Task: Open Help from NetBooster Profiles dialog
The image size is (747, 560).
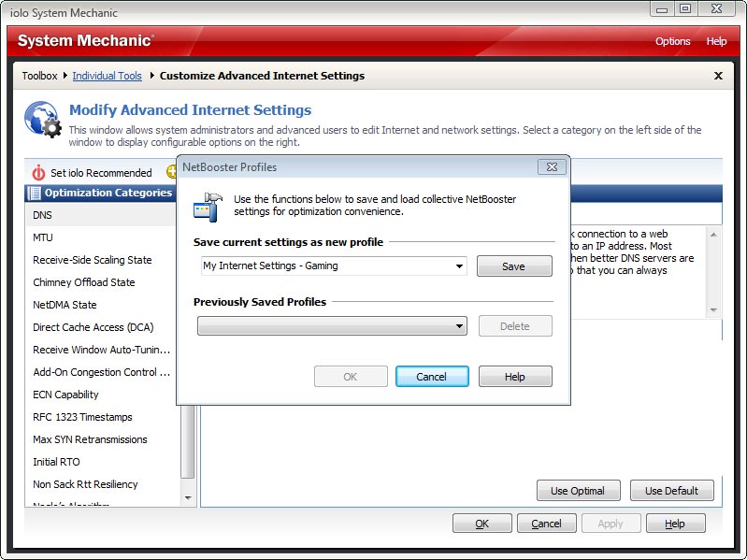Action: click(x=515, y=377)
